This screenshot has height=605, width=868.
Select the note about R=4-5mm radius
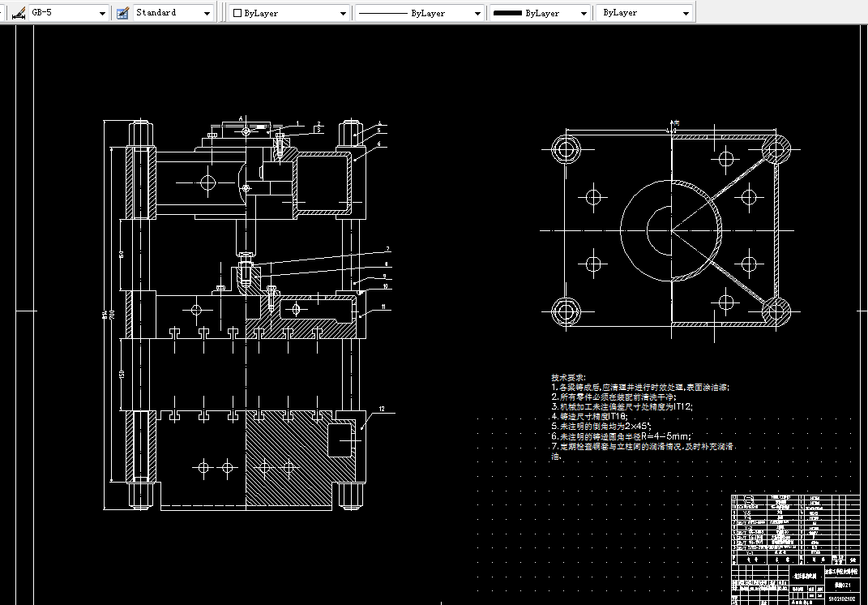[621, 436]
